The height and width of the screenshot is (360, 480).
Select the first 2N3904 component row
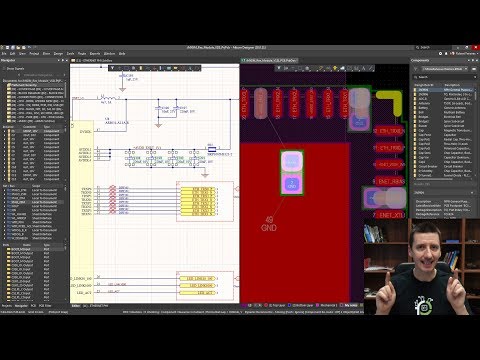pos(444,90)
